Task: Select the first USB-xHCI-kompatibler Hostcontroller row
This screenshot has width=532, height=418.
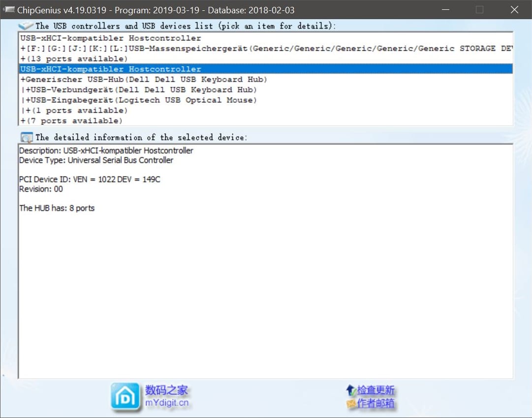Action: 266,38
